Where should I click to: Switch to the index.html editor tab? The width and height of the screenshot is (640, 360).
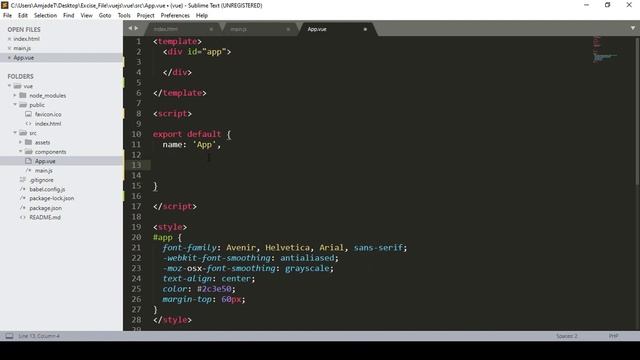tap(182, 29)
